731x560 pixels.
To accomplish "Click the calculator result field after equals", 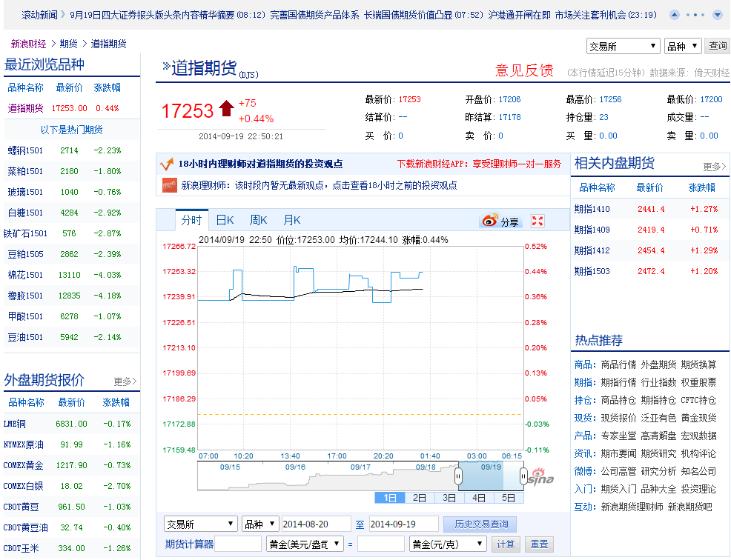I will (381, 544).
